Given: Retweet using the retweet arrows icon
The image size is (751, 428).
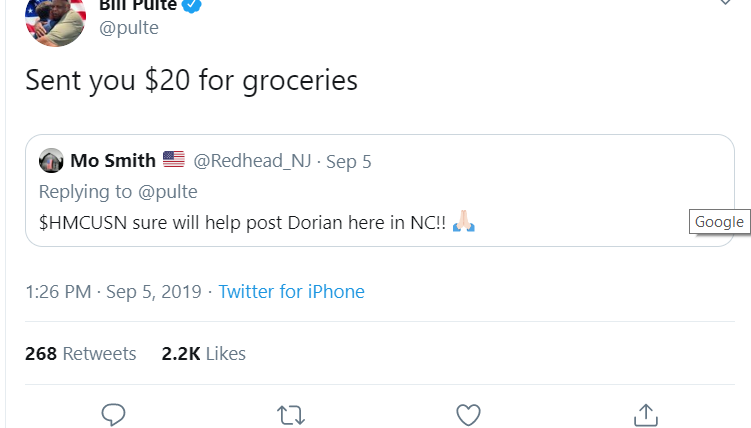Looking at the screenshot, I should click(x=290, y=413).
